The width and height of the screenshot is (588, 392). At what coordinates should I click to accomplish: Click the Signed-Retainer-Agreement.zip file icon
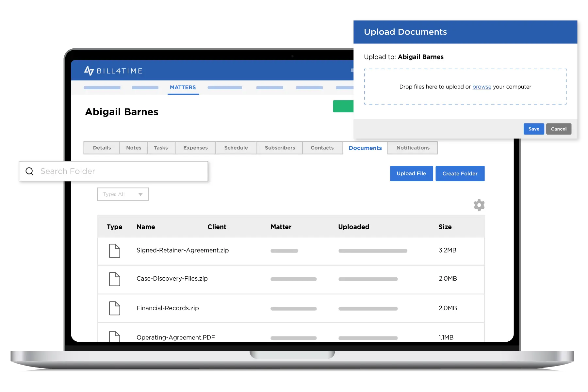coord(114,251)
